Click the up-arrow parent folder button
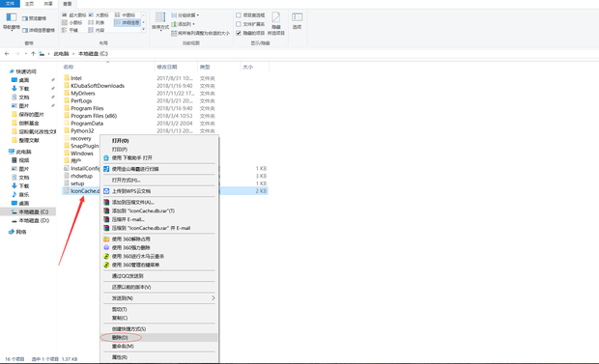The height and width of the screenshot is (364, 599). coord(33,53)
